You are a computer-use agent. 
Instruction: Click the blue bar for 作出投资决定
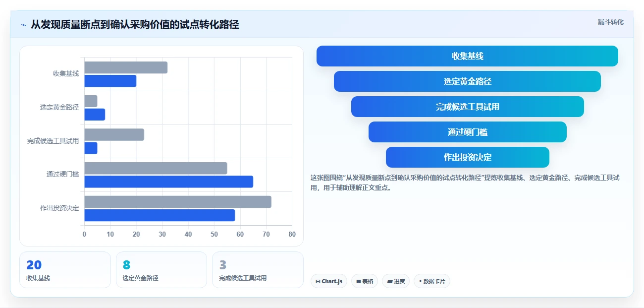[160, 215]
